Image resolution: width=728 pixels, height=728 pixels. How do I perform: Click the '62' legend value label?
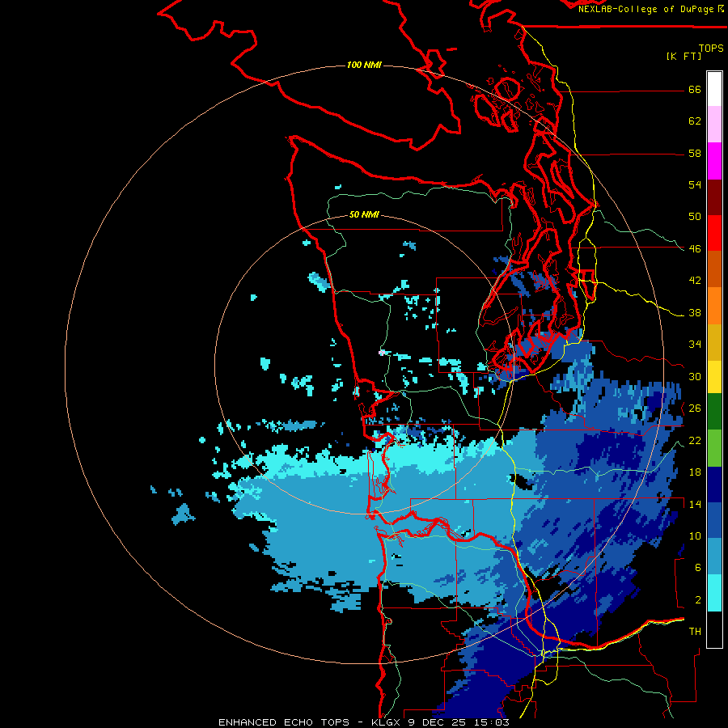pyautogui.click(x=695, y=121)
